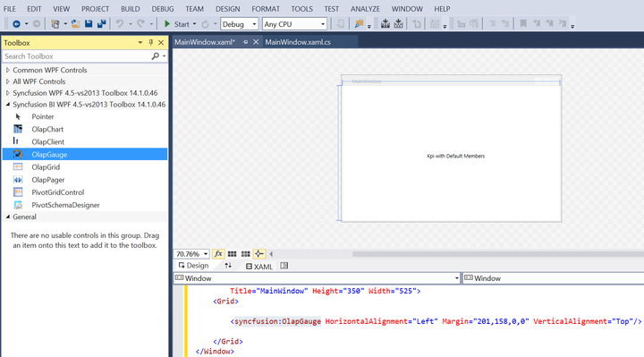
Task: Click the second Syncfusion install toolbar icon
Action: coord(398,24)
